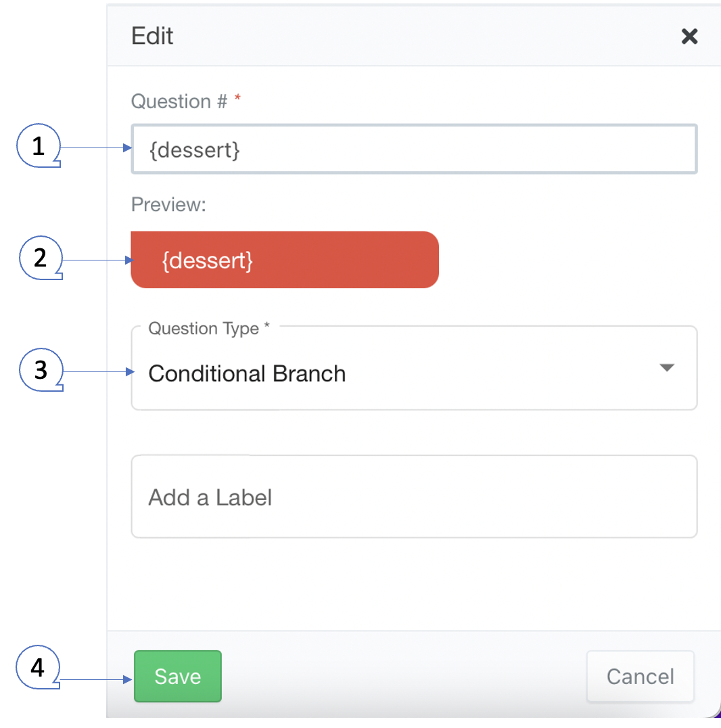The height and width of the screenshot is (728, 721).
Task: Cancel editing the question
Action: tap(640, 677)
